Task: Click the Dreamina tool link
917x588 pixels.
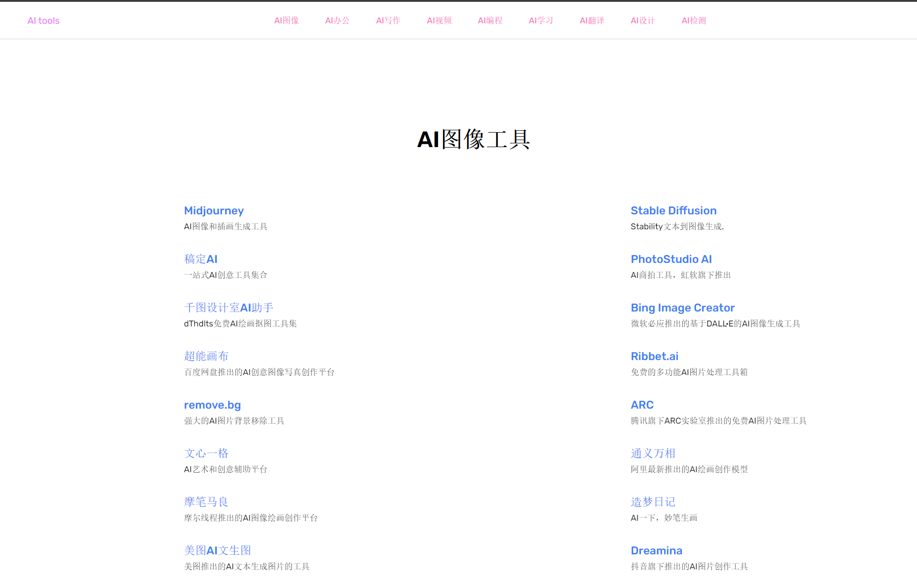Action: click(x=657, y=551)
